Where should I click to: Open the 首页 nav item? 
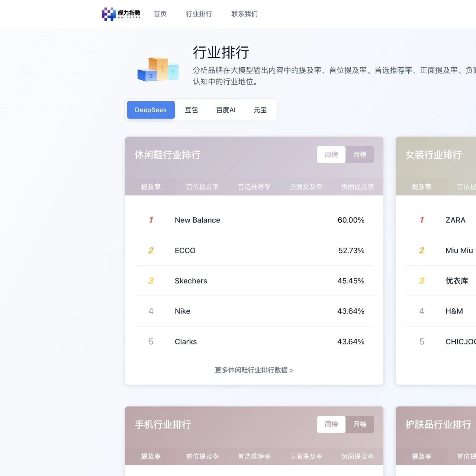pyautogui.click(x=160, y=14)
